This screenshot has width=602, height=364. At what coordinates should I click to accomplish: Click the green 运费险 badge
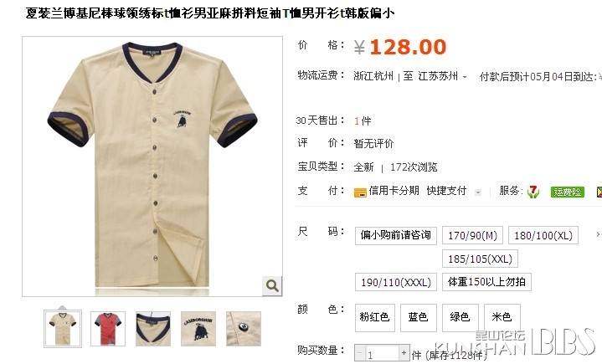coord(568,192)
